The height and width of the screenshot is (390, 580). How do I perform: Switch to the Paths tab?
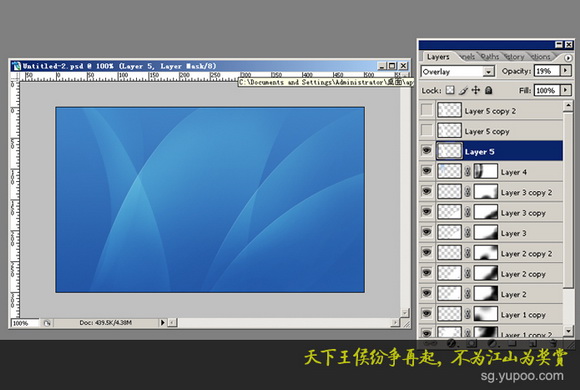coord(490,57)
